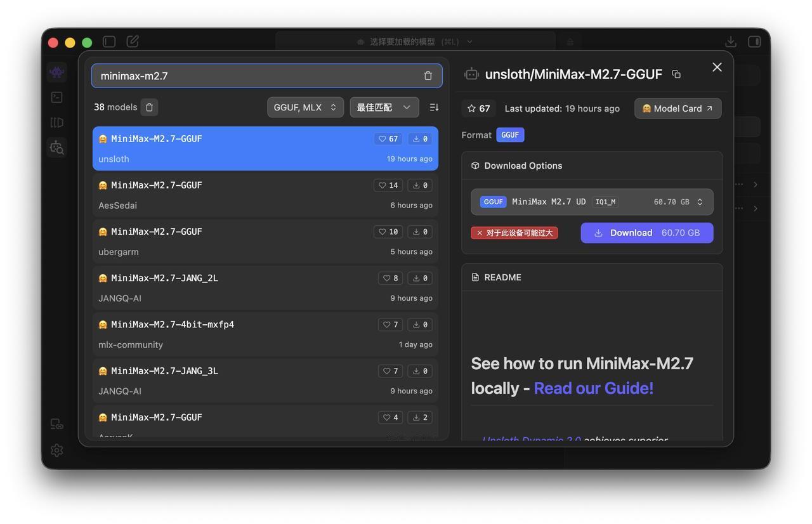Select the AesSedai MiniMax-M2.7-GGUF result

tap(265, 195)
